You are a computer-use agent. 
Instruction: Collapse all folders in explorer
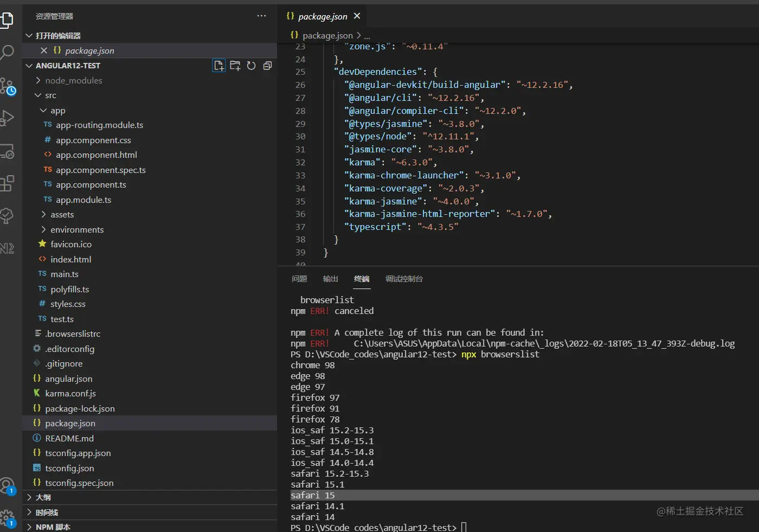[x=267, y=66]
